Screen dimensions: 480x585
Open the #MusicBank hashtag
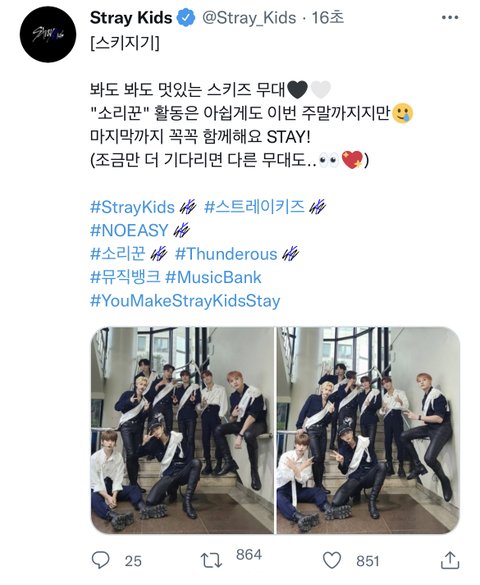213,277
